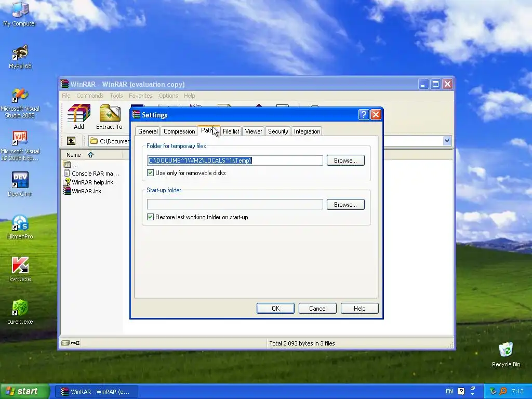532x399 pixels.
Task: Click Browse for start-up folder
Action: (x=345, y=204)
